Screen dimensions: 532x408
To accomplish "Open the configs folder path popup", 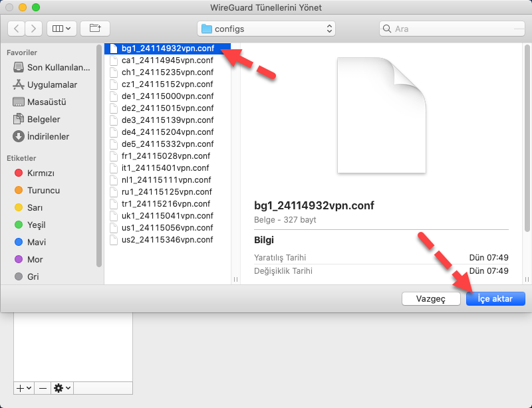I will [x=266, y=29].
